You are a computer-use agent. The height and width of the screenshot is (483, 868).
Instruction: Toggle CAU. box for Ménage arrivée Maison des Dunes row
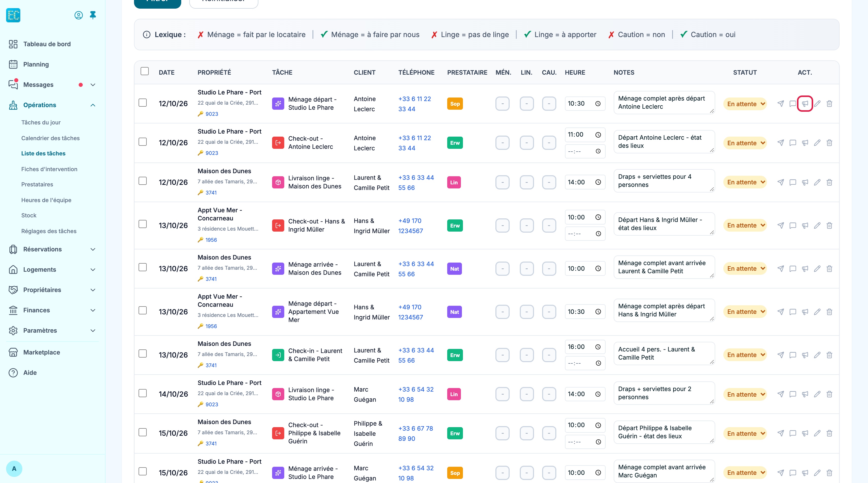click(x=549, y=269)
